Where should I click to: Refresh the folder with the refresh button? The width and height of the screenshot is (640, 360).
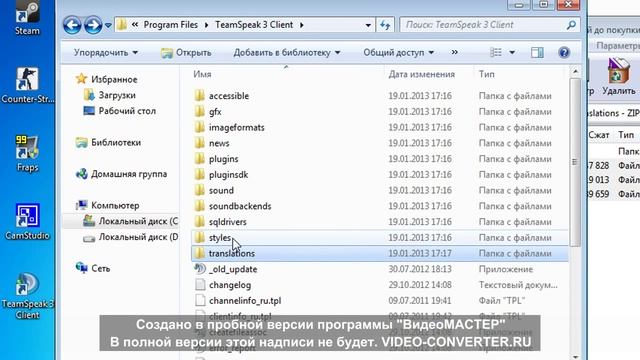(x=385, y=25)
